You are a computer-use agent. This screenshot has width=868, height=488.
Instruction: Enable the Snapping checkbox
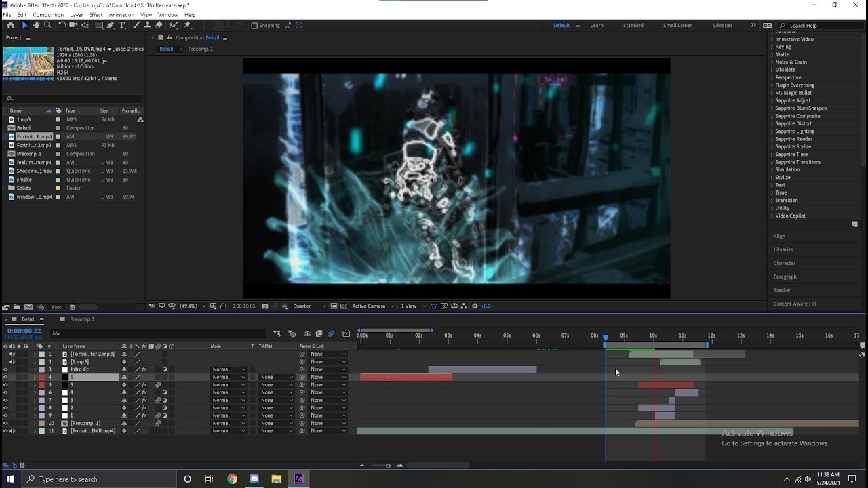(x=254, y=26)
